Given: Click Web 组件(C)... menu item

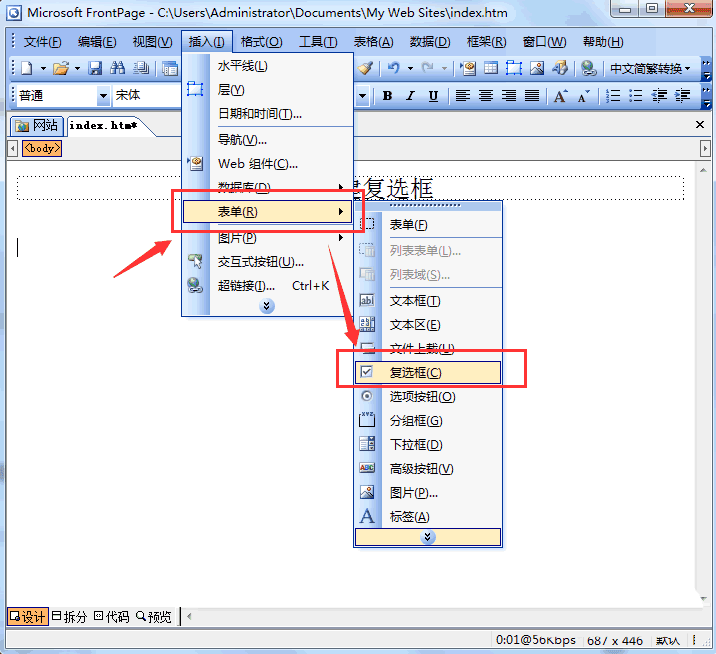Looking at the screenshot, I should [x=267, y=164].
